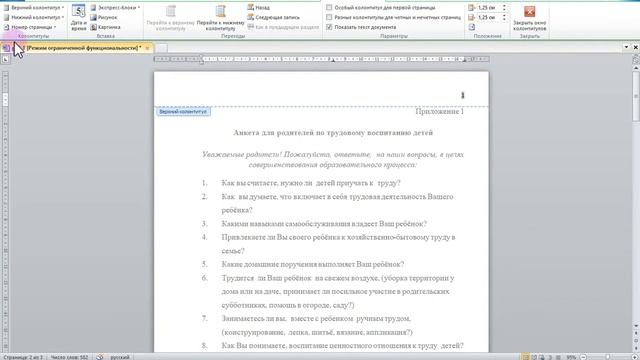The image size is (640, 360).
Task: Adjust footer distance spinner arrows
Action: tap(504, 17)
